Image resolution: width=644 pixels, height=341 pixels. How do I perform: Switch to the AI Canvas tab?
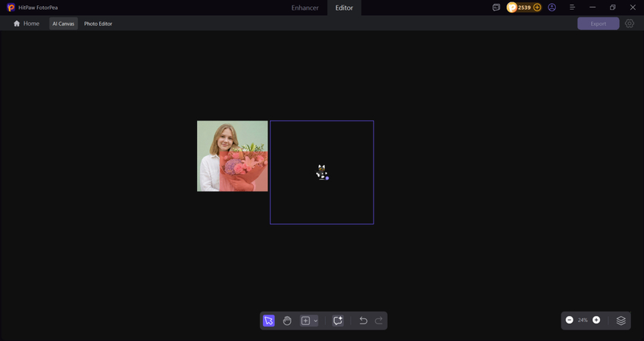click(63, 23)
